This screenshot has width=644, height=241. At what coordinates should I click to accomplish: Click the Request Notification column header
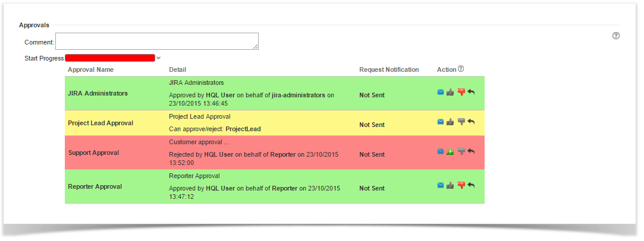tap(389, 69)
